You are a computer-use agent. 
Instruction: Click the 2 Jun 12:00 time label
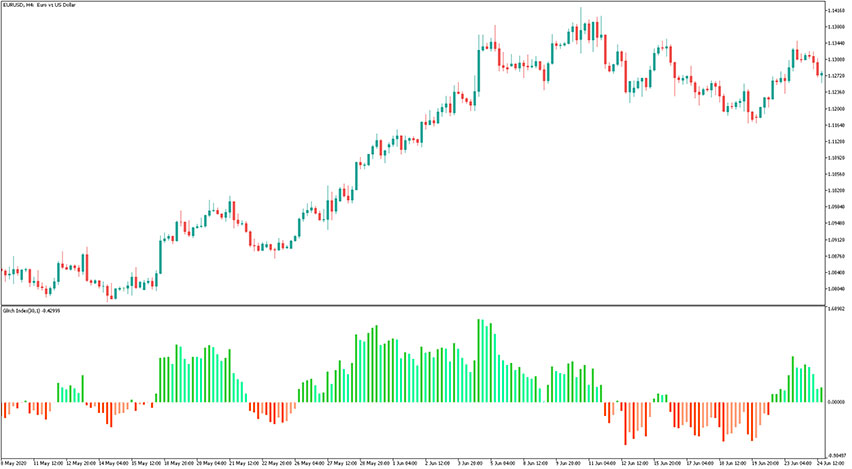pyautogui.click(x=438, y=464)
